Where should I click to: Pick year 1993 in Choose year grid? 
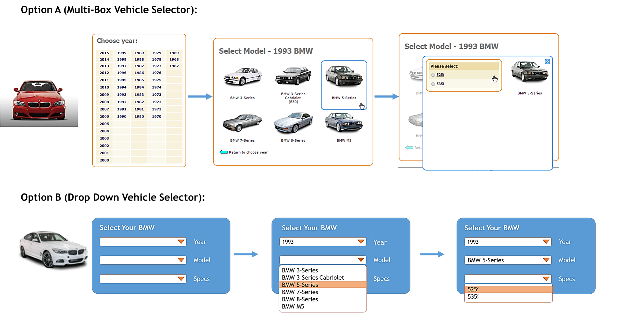click(122, 94)
